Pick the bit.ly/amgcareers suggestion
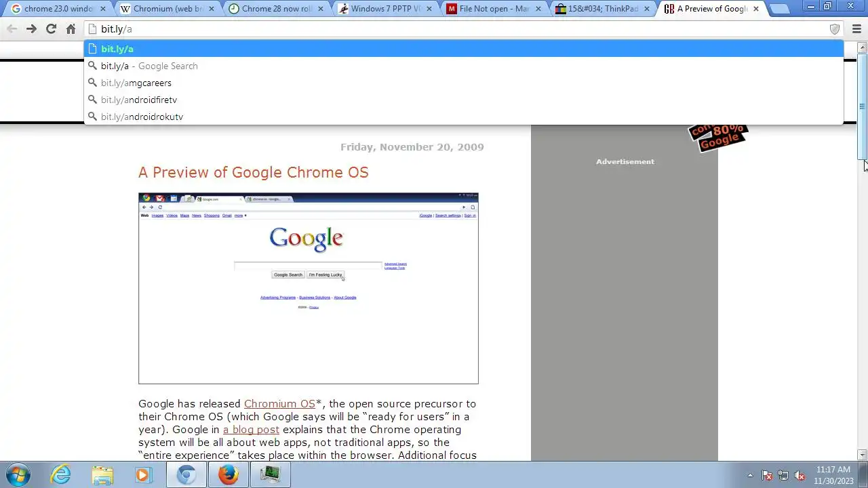Image resolution: width=868 pixels, height=488 pixels. click(x=464, y=83)
